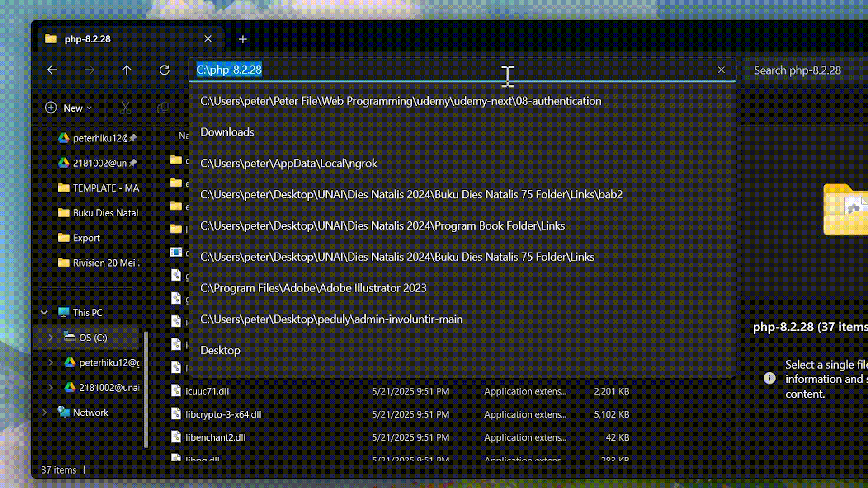This screenshot has height=488, width=868.
Task: Collapse the This PC tree node
Action: [x=44, y=313]
